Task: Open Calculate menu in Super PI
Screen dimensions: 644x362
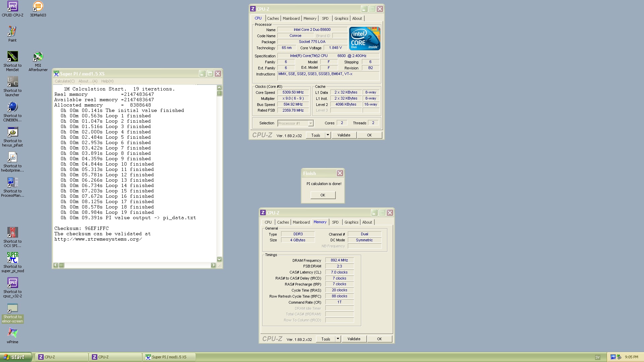Action: click(65, 81)
